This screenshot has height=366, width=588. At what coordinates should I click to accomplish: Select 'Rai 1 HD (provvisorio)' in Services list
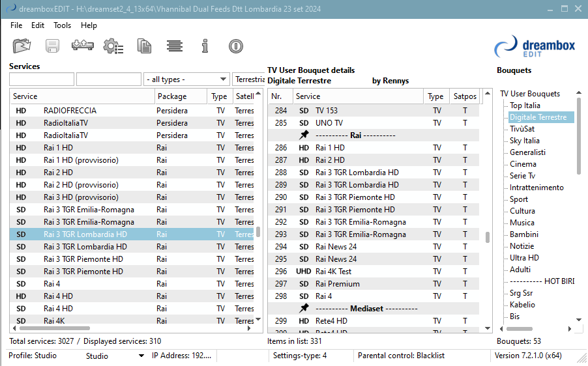(x=132, y=160)
